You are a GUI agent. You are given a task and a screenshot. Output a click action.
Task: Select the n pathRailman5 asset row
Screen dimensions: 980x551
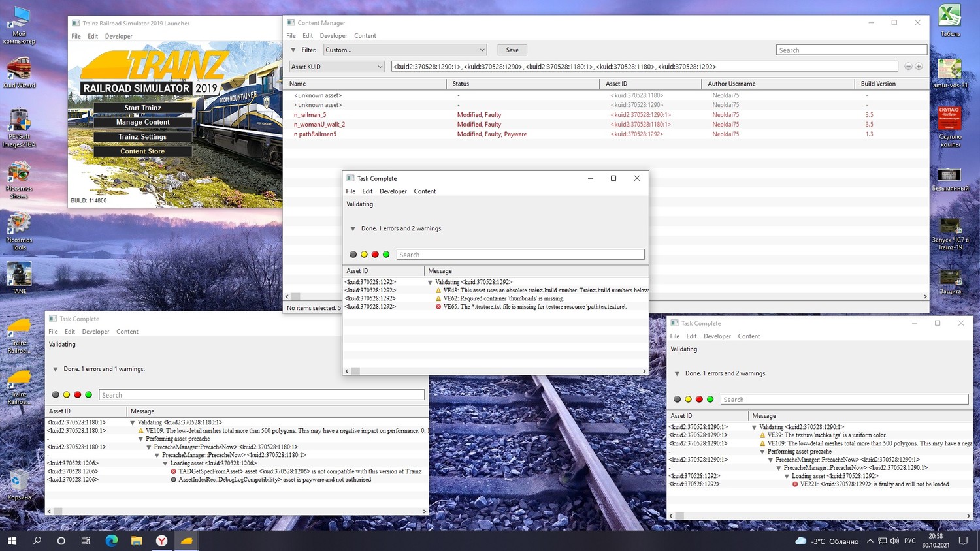click(606, 134)
